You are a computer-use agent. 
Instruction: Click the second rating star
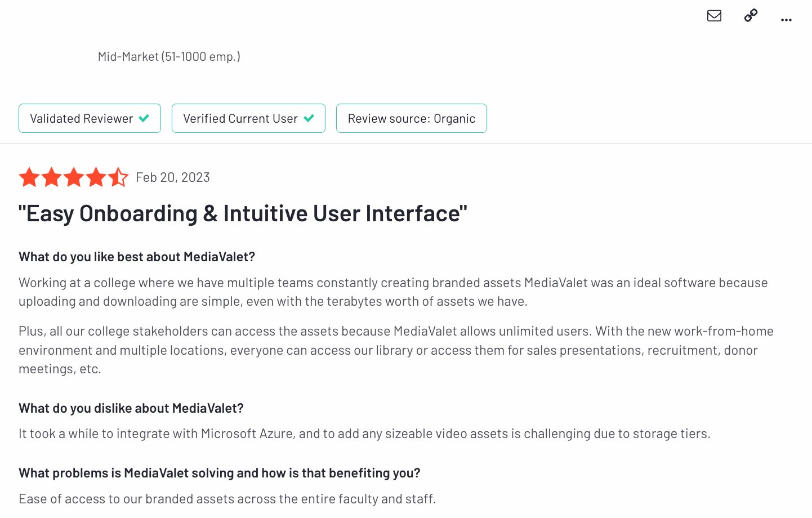51,177
